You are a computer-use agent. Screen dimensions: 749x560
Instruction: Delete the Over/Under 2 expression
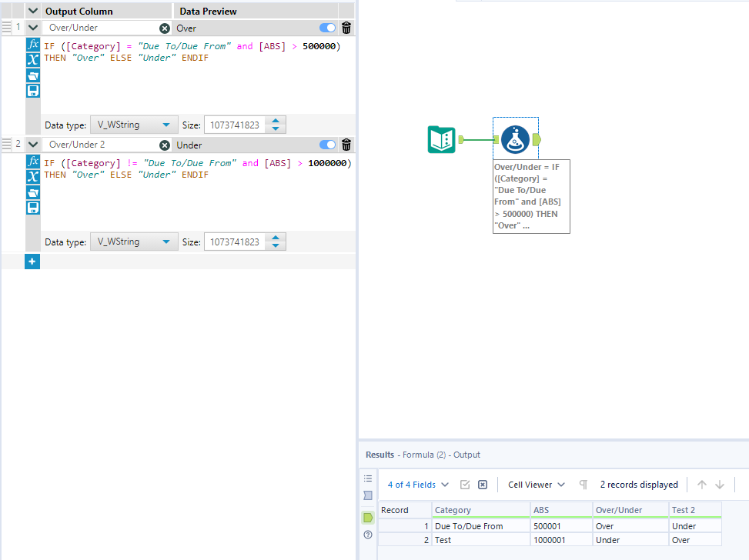pos(346,144)
